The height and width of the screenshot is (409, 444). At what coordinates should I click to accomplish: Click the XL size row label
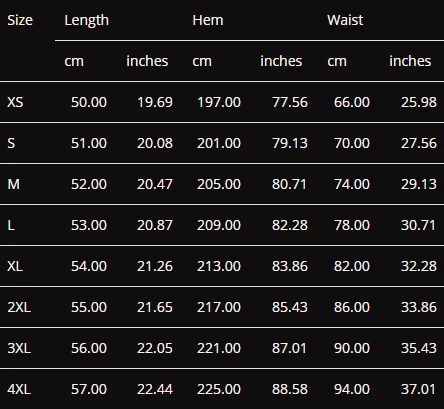(15, 266)
